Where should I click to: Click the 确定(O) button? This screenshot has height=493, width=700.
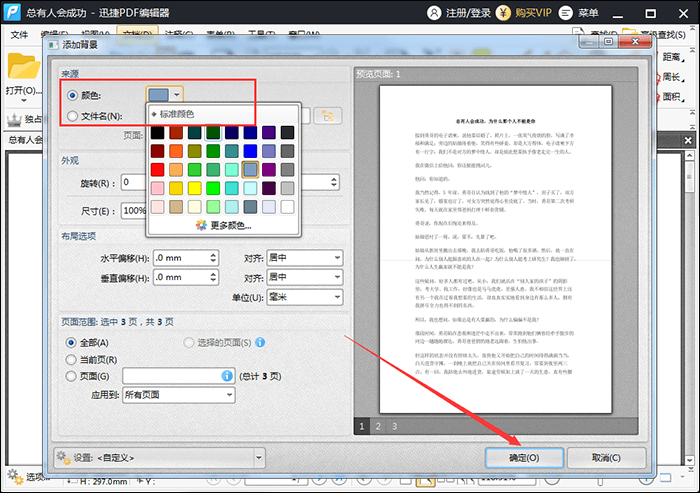point(524,458)
